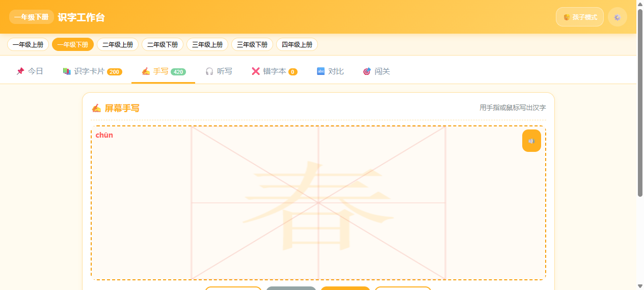Screen dimensions: 644x290
Task: Choose 三年级上册 grade chip
Action: tap(207, 44)
